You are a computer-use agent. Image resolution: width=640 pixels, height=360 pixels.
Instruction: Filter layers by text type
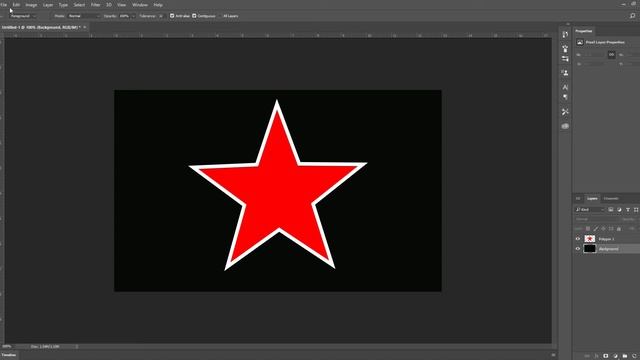tap(628, 210)
